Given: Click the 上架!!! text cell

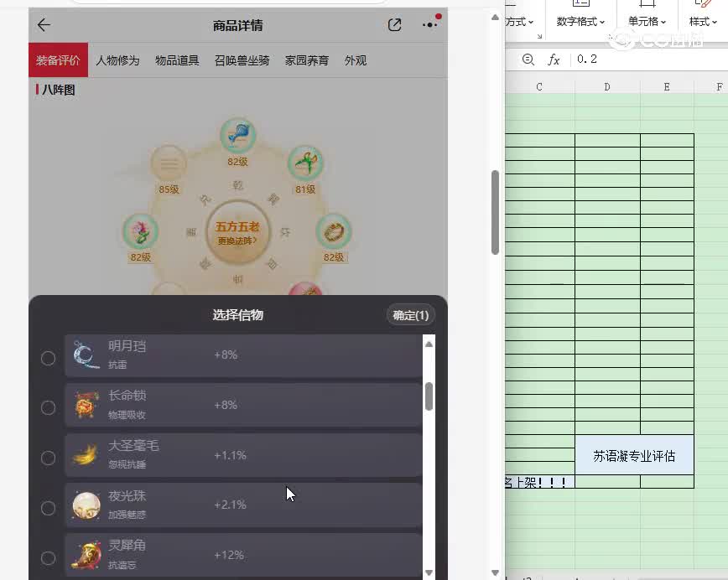Looking at the screenshot, I should point(539,482).
